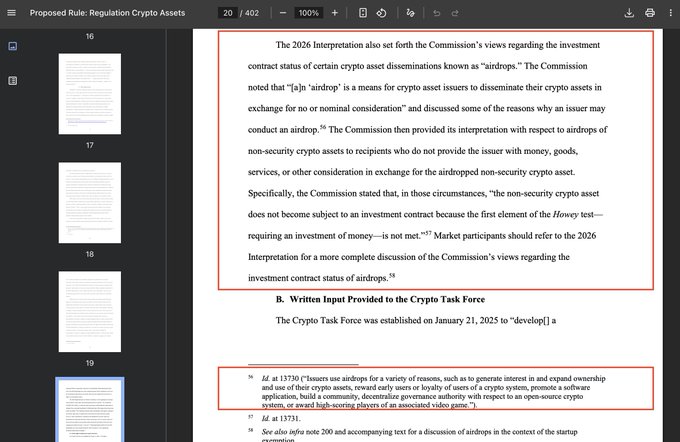
Task: Select the draw annotation tool
Action: pyautogui.click(x=410, y=13)
